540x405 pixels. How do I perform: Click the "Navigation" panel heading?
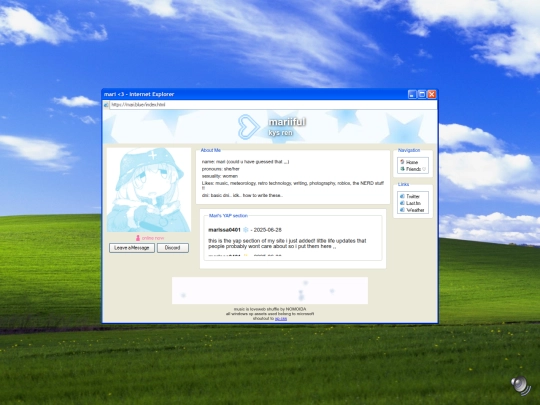[409, 150]
